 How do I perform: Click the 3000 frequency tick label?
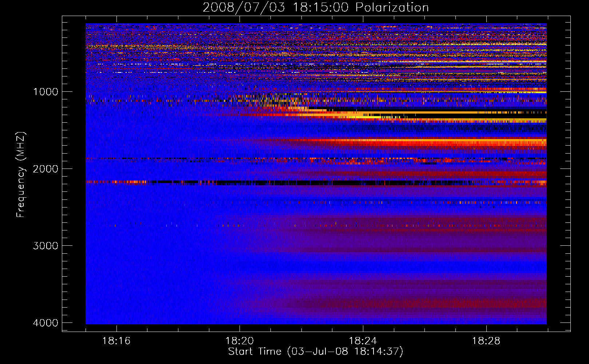point(46,246)
